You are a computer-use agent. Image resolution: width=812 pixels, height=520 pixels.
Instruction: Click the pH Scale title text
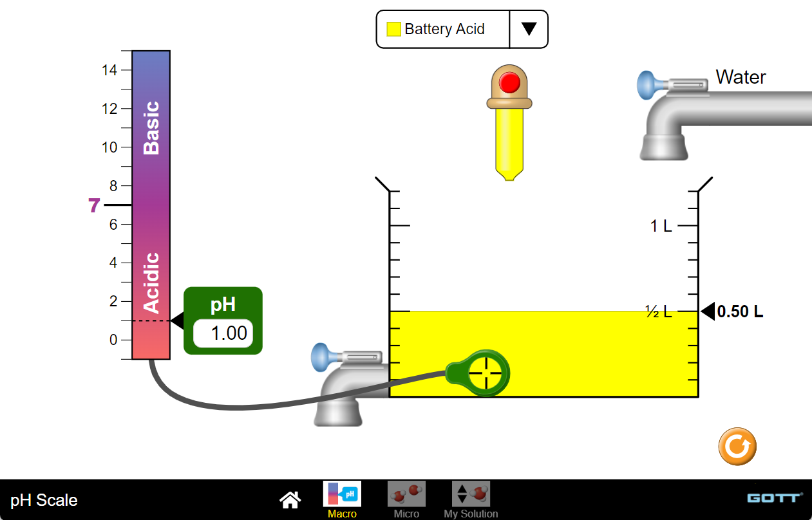44,500
